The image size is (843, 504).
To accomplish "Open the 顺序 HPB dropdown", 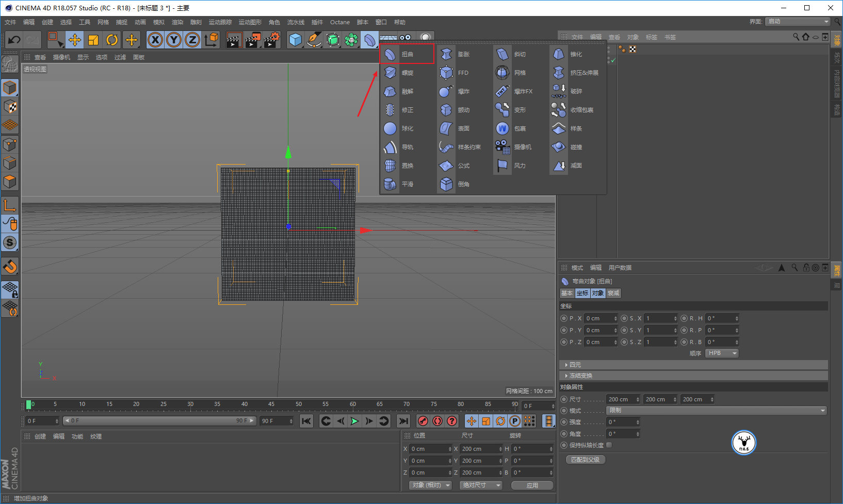I will (722, 353).
